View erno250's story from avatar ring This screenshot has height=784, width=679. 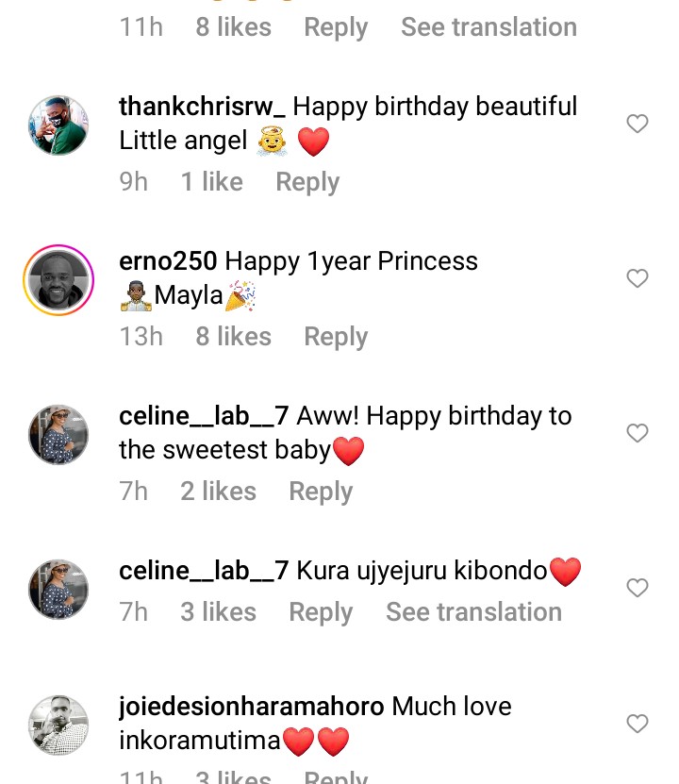tap(58, 279)
